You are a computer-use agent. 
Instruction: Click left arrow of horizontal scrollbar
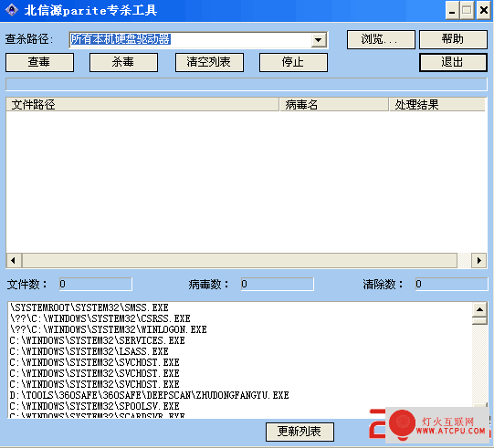14,261
